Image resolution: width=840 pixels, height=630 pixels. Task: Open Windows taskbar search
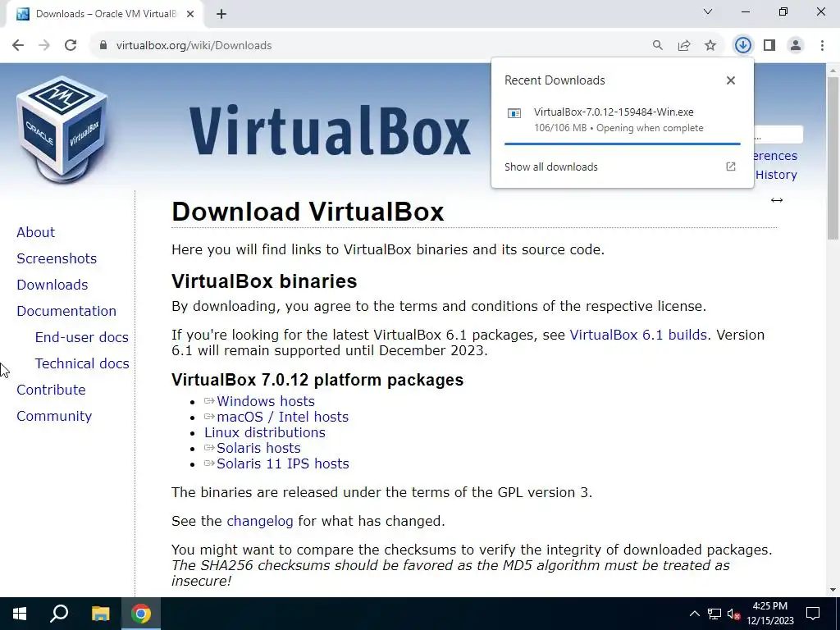click(x=59, y=614)
